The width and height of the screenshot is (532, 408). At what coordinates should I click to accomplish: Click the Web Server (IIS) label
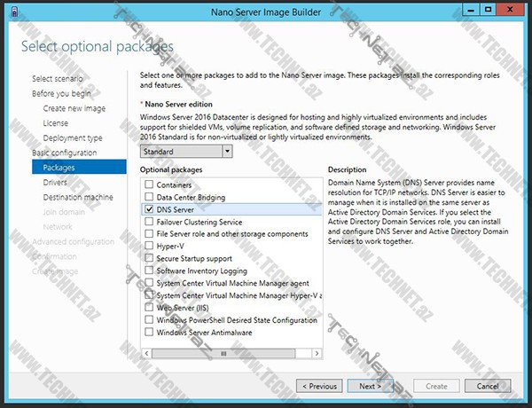click(183, 308)
